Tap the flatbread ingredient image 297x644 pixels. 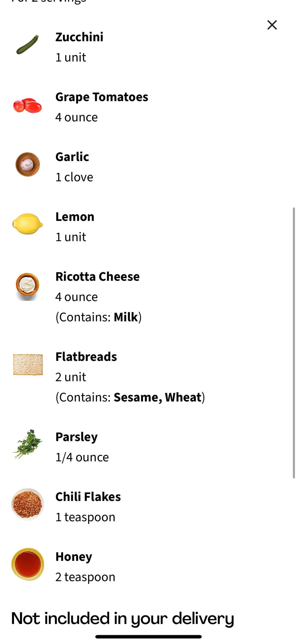tap(28, 364)
